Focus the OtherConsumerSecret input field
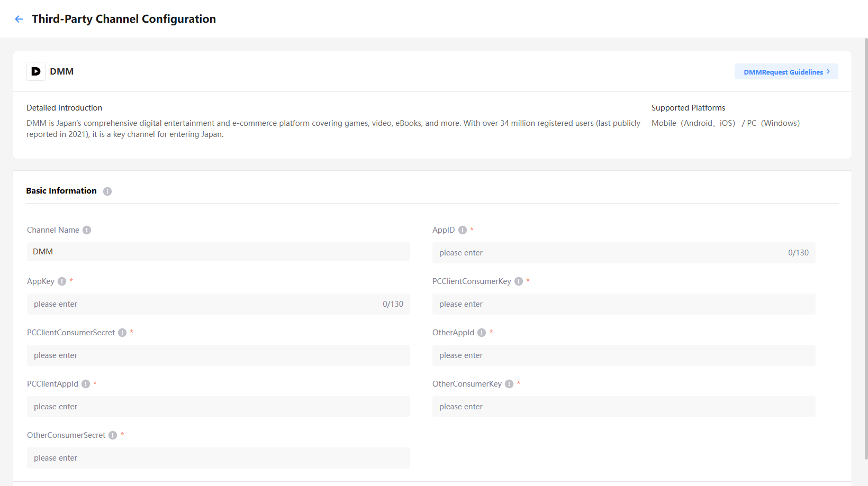 point(219,458)
